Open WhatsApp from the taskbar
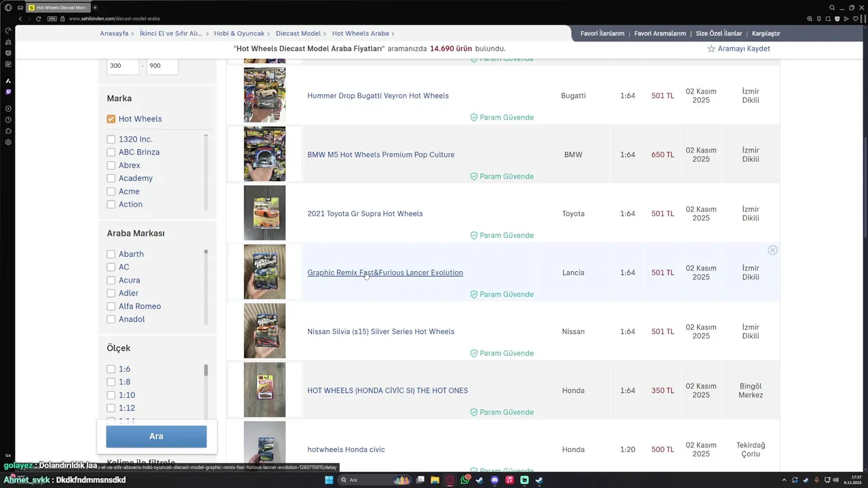The width and height of the screenshot is (868, 488). point(465,480)
